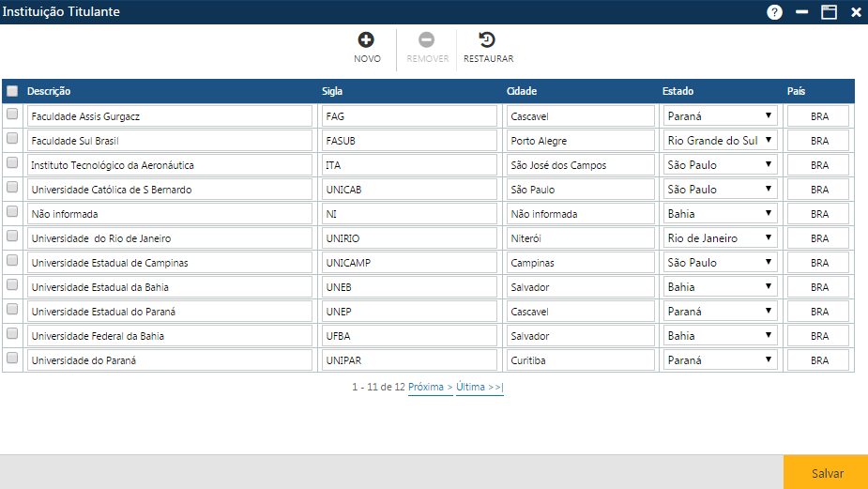Viewport: 868px width, 489px height.
Task: Tick the Instituto Tecnológico da Aeronáutica checkbox
Action: click(x=12, y=163)
